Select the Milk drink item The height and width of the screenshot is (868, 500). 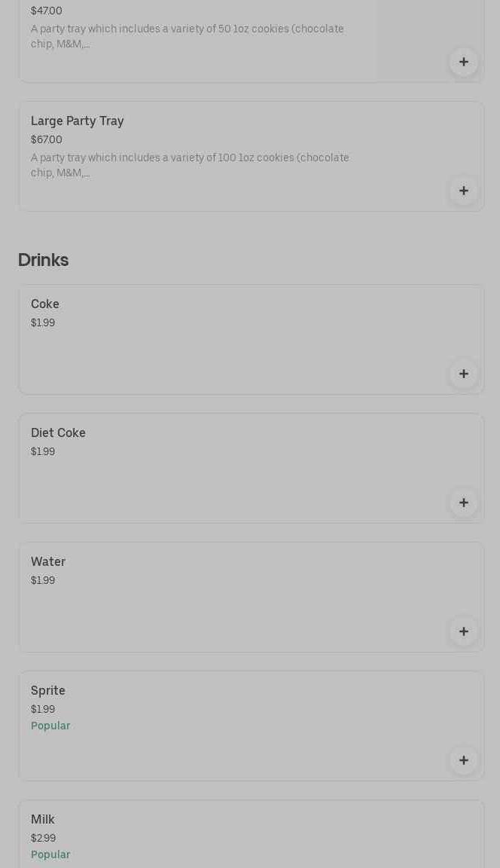tap(43, 820)
